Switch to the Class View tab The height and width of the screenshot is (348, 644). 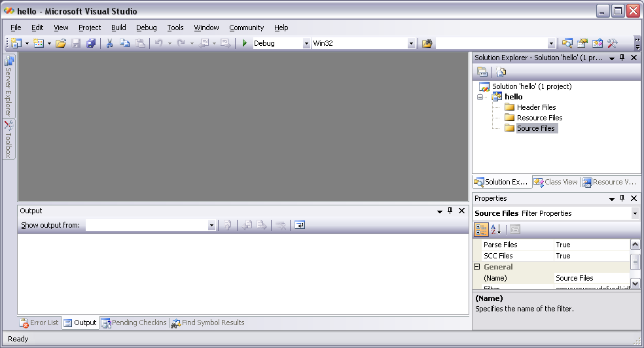(x=556, y=182)
